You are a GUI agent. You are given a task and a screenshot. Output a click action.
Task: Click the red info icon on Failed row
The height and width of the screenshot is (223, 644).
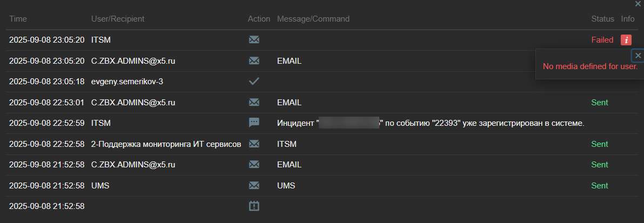pyautogui.click(x=626, y=39)
